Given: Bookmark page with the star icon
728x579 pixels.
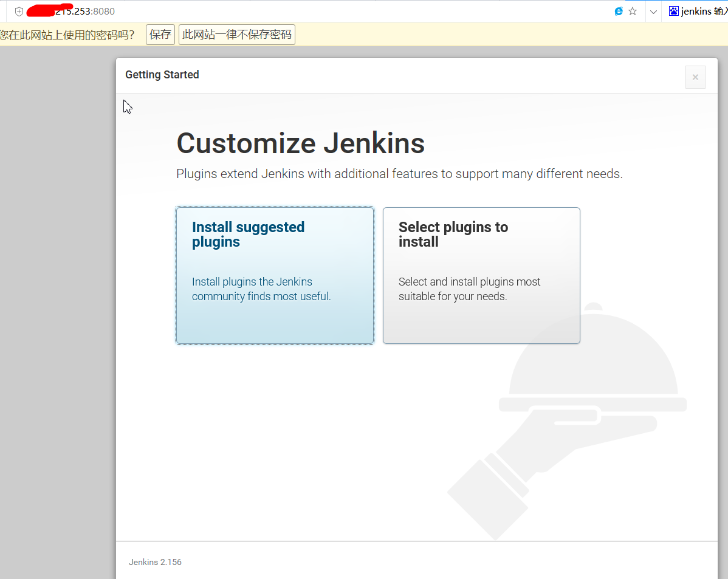Looking at the screenshot, I should pos(633,12).
